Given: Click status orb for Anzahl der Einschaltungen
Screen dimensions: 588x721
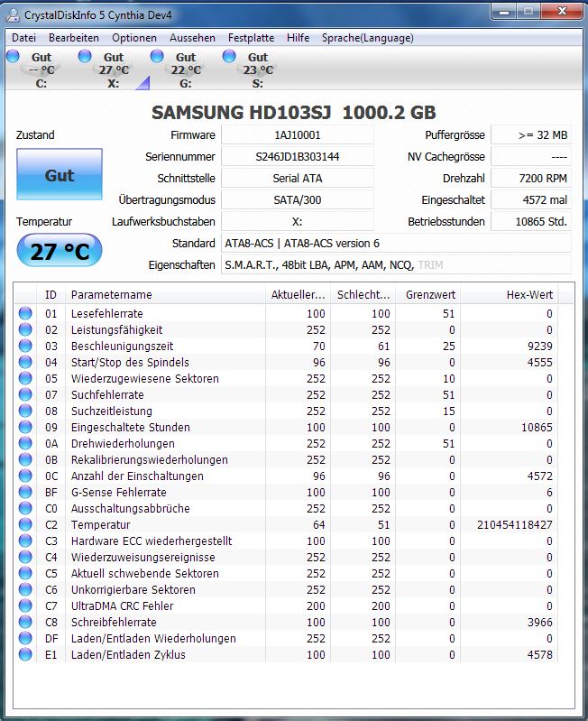Looking at the screenshot, I should (25, 476).
